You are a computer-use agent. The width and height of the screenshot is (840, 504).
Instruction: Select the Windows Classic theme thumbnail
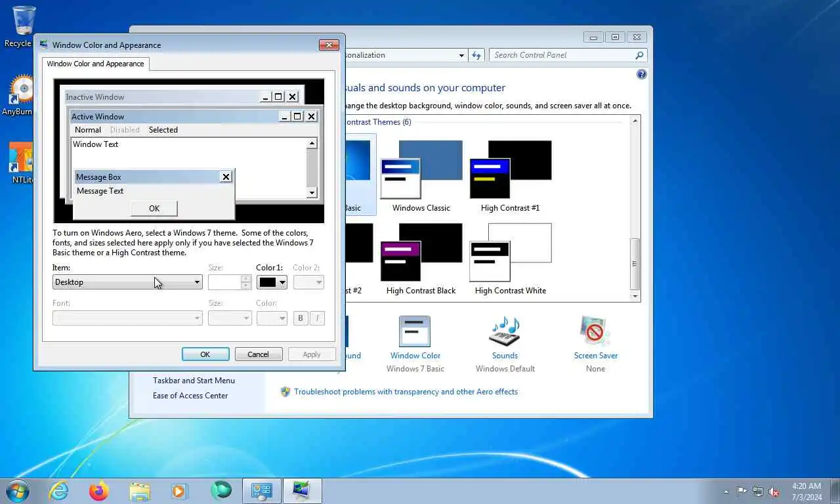click(x=421, y=169)
